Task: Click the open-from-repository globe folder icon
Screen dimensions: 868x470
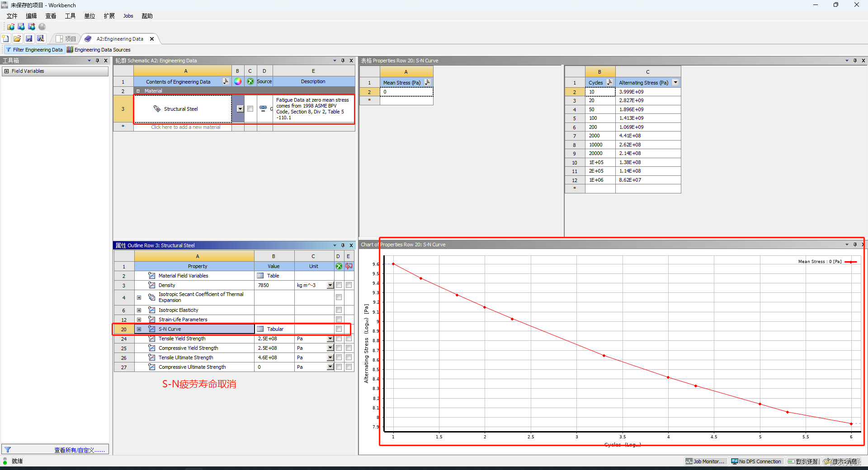Action: 10,27
